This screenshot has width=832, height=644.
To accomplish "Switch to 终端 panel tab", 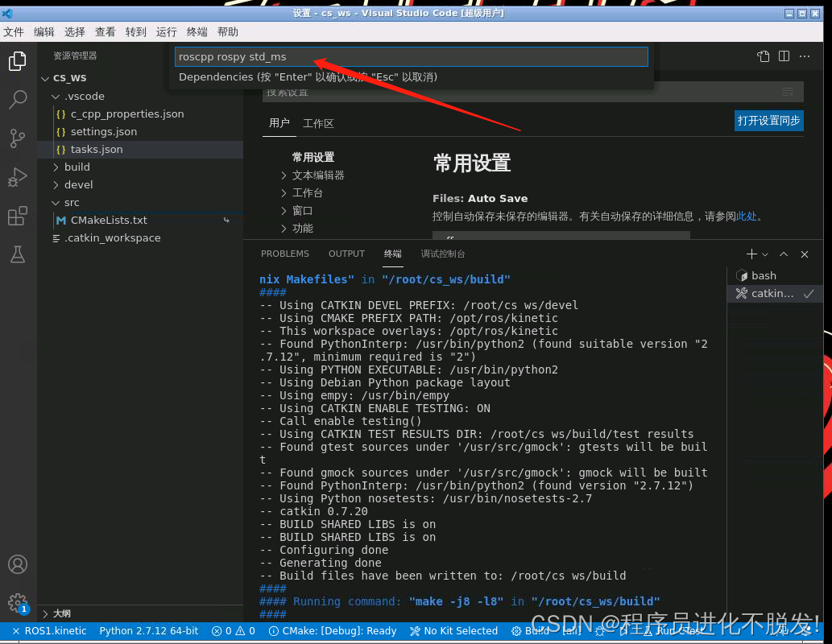I will (x=393, y=254).
